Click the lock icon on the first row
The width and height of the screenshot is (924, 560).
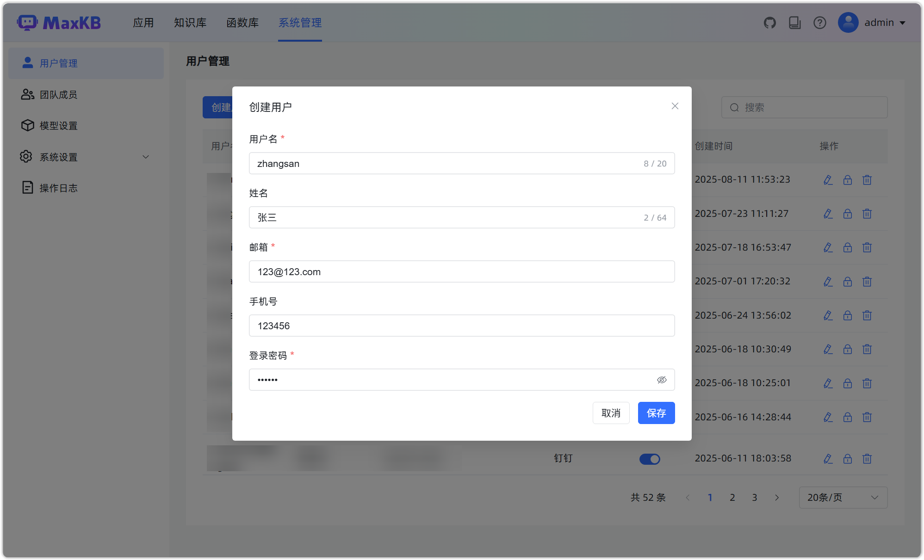(848, 180)
